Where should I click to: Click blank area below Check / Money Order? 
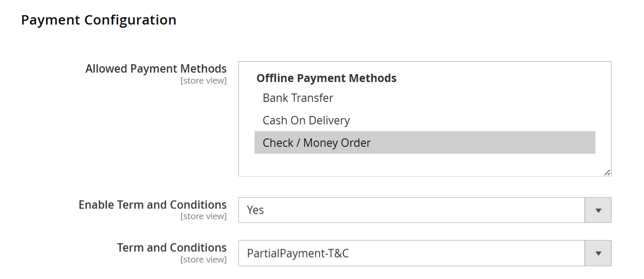(x=424, y=164)
